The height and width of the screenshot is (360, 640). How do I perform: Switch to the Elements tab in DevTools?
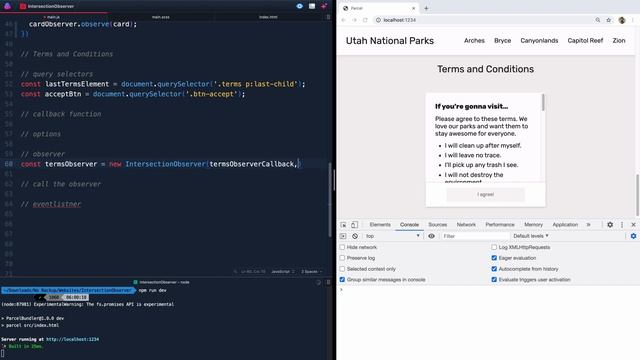pyautogui.click(x=380, y=225)
